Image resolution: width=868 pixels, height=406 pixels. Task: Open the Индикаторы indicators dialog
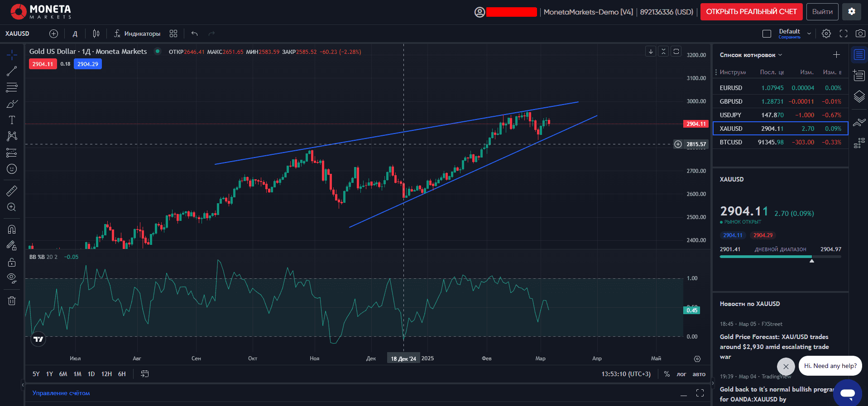pyautogui.click(x=137, y=33)
